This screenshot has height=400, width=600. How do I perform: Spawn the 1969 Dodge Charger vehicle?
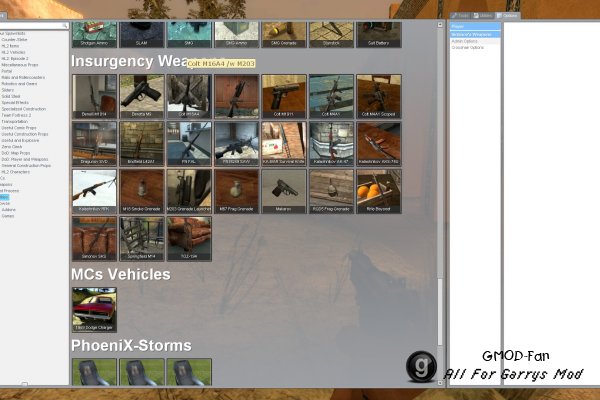tap(95, 310)
